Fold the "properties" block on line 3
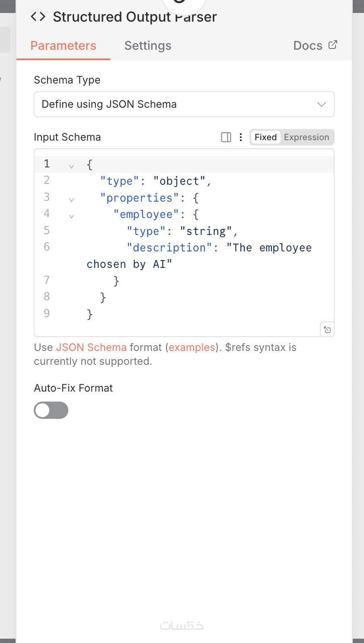This screenshot has height=643, width=364. [71, 199]
